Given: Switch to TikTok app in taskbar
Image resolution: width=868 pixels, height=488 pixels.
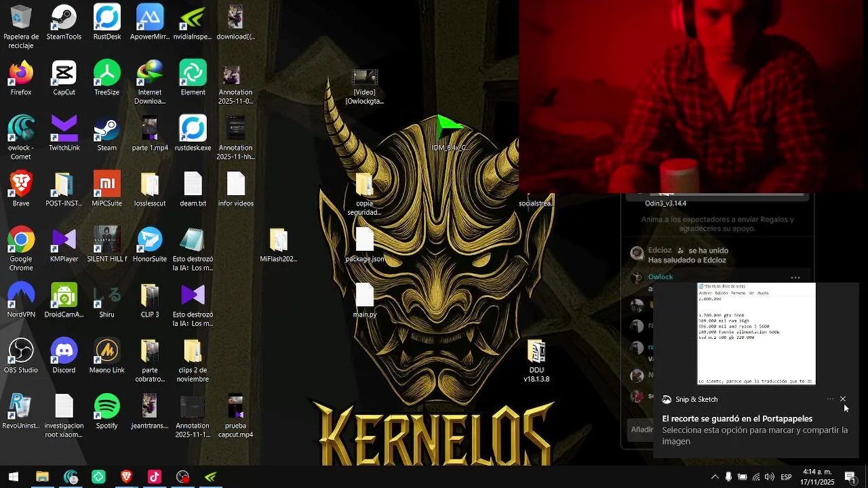Looking at the screenshot, I should (x=155, y=477).
